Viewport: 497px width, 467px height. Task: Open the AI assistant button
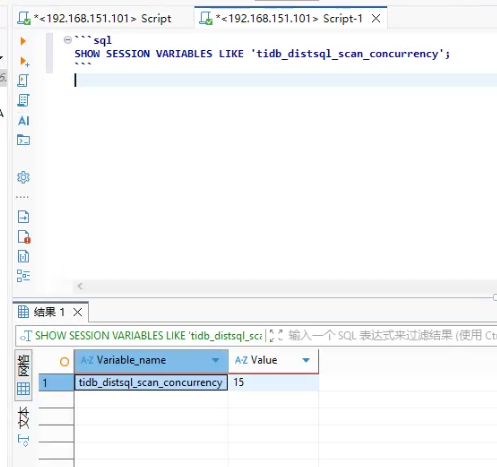tap(23, 121)
